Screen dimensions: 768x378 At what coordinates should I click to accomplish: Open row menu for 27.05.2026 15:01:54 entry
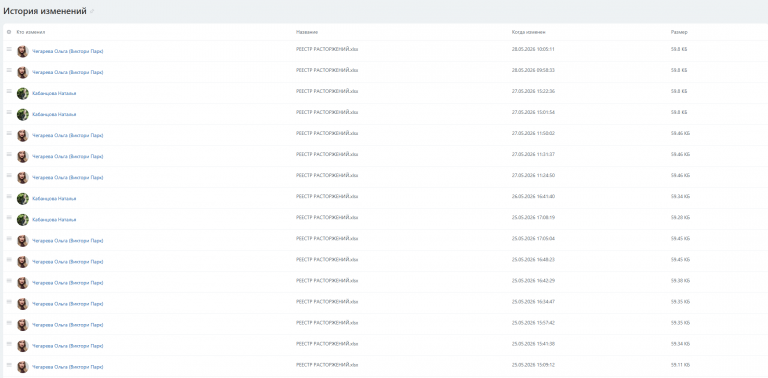coord(9,113)
